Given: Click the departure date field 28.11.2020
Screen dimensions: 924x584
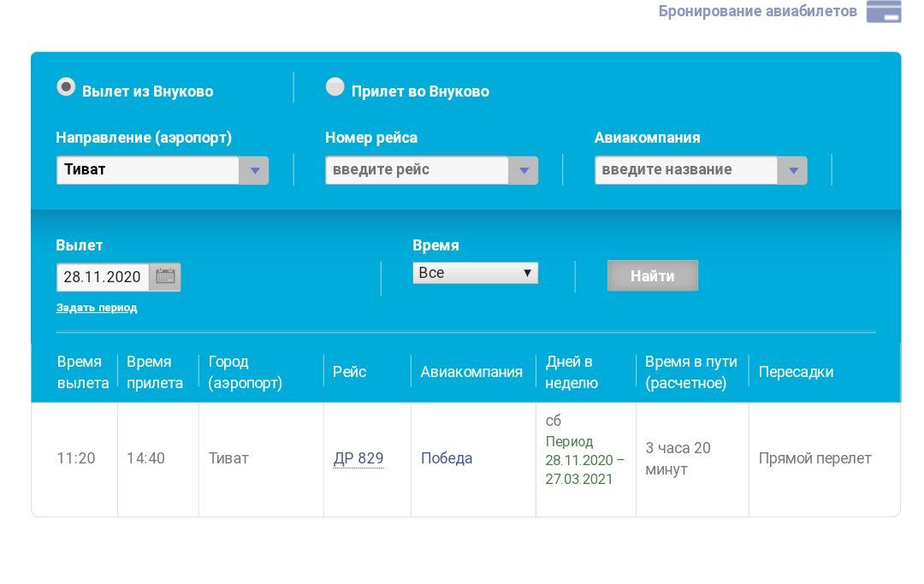Looking at the screenshot, I should [103, 277].
